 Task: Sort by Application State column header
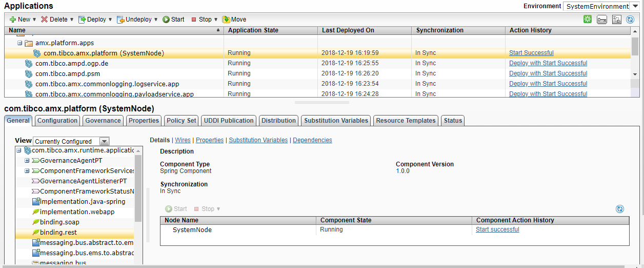click(271, 30)
